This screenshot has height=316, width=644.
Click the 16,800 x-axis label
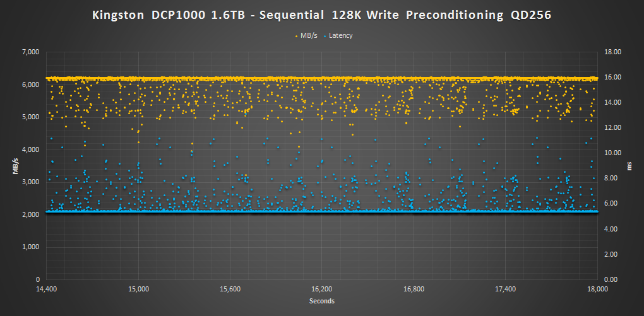(x=414, y=289)
